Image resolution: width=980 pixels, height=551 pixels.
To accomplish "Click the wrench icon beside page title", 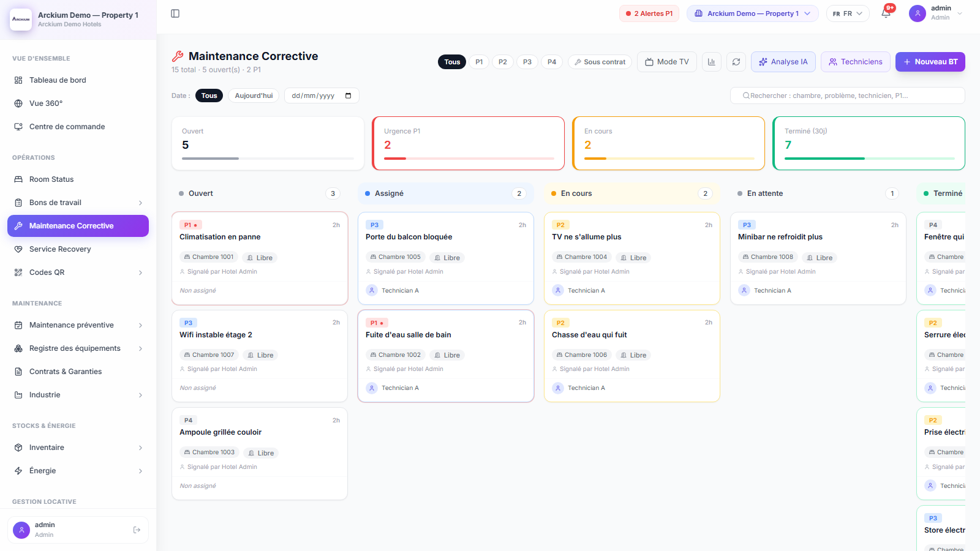I will pyautogui.click(x=178, y=56).
